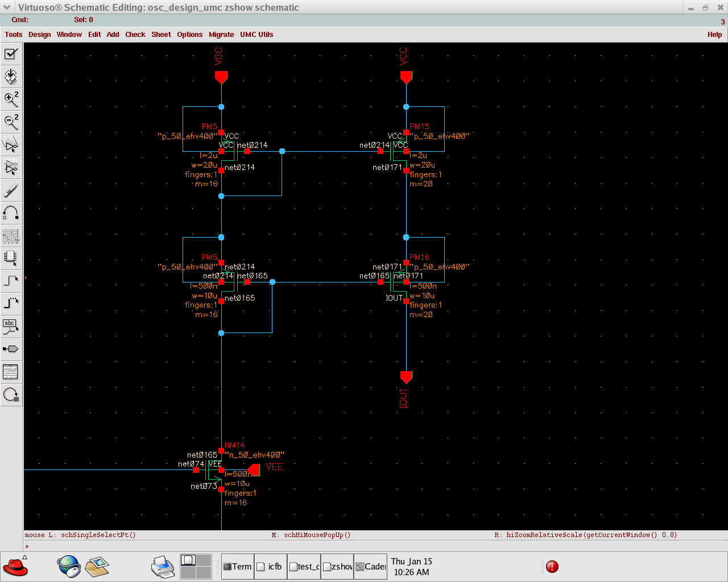Expand the Migrate menu

tap(221, 35)
